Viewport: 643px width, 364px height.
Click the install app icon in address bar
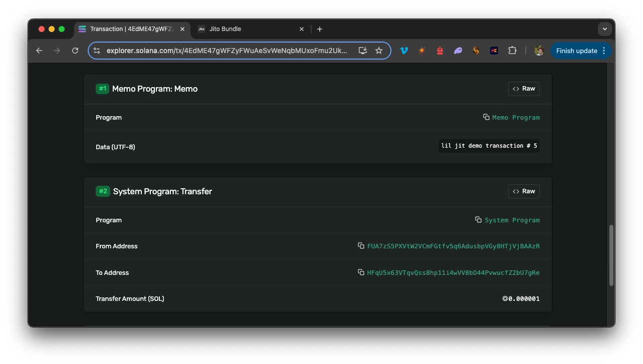pos(363,51)
